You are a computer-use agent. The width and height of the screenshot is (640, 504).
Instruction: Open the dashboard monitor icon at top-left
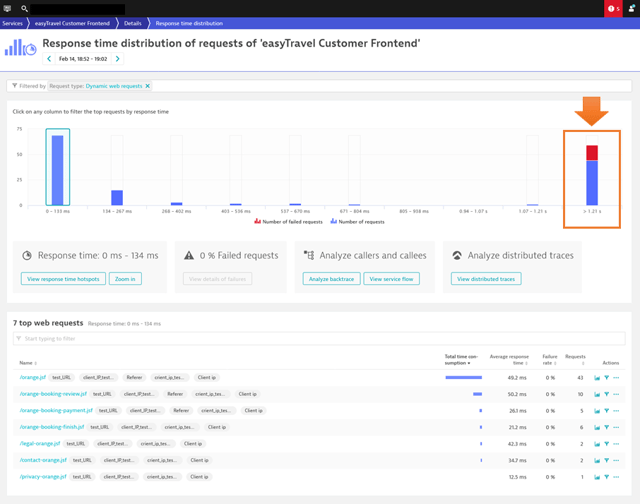pyautogui.click(x=7, y=9)
